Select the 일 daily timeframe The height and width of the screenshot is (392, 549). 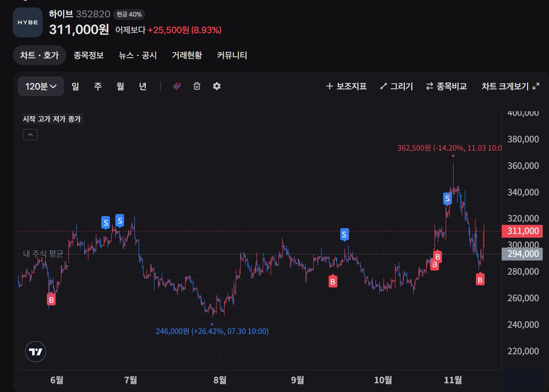pos(75,86)
